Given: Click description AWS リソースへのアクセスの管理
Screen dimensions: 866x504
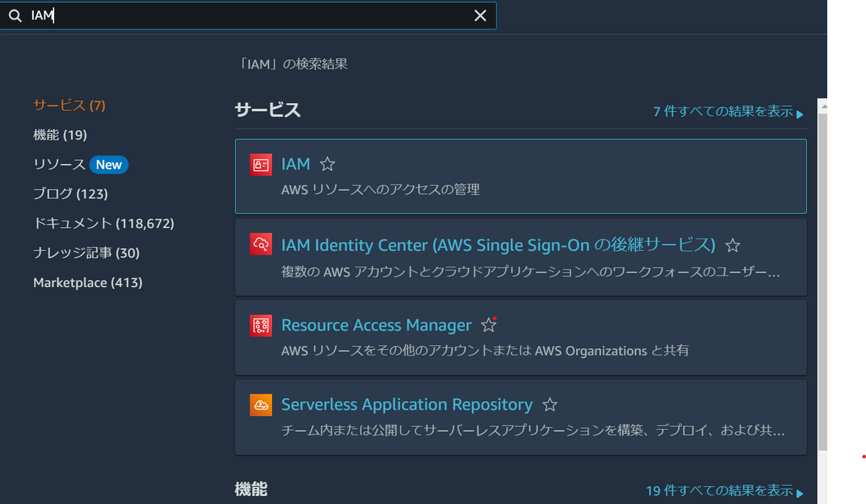Looking at the screenshot, I should tap(380, 190).
